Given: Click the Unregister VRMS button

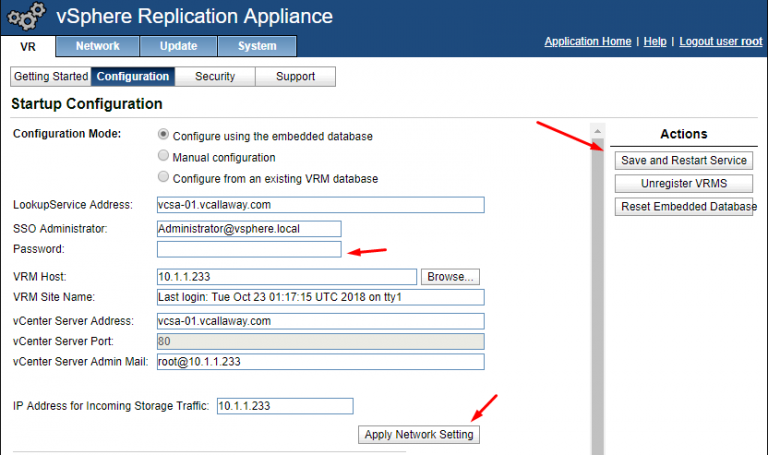Looking at the screenshot, I should click(x=684, y=183).
